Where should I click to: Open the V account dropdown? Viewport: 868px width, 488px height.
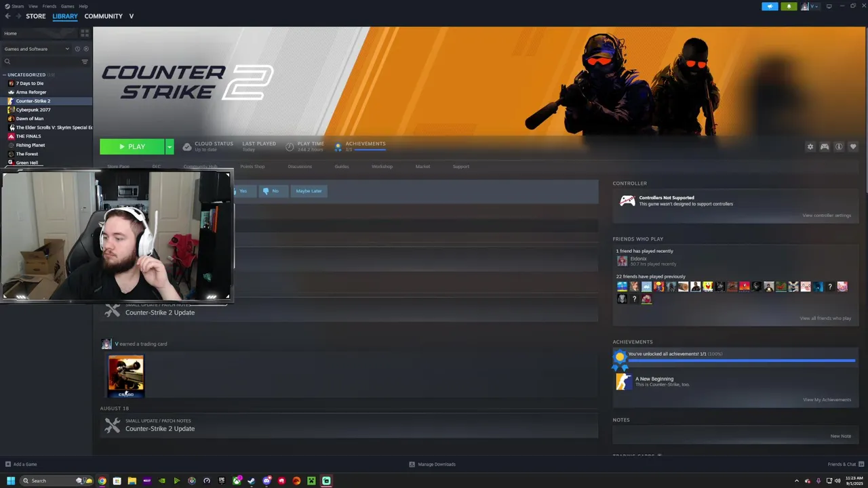point(809,6)
